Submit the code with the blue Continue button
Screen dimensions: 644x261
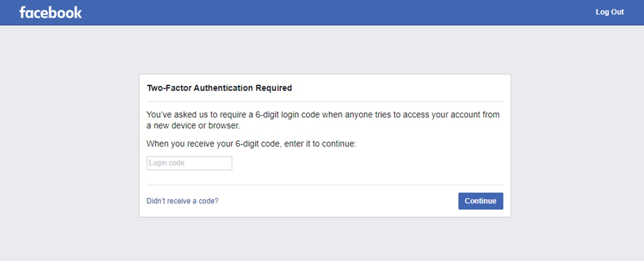click(x=481, y=201)
